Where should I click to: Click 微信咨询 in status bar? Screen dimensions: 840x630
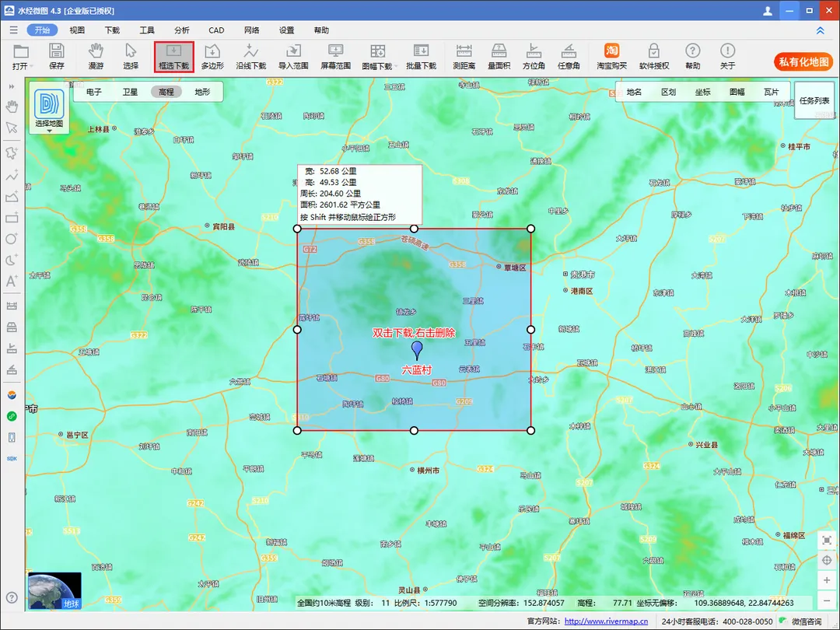807,621
